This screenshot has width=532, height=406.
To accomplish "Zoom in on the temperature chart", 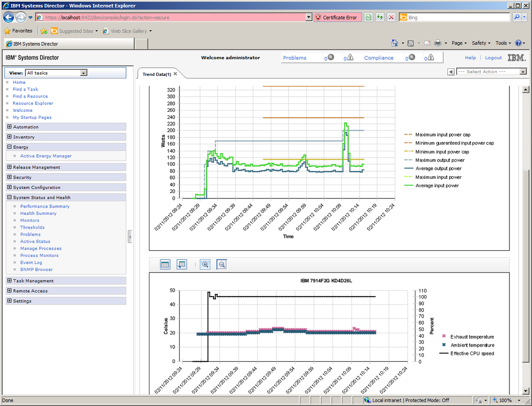I will (x=205, y=264).
